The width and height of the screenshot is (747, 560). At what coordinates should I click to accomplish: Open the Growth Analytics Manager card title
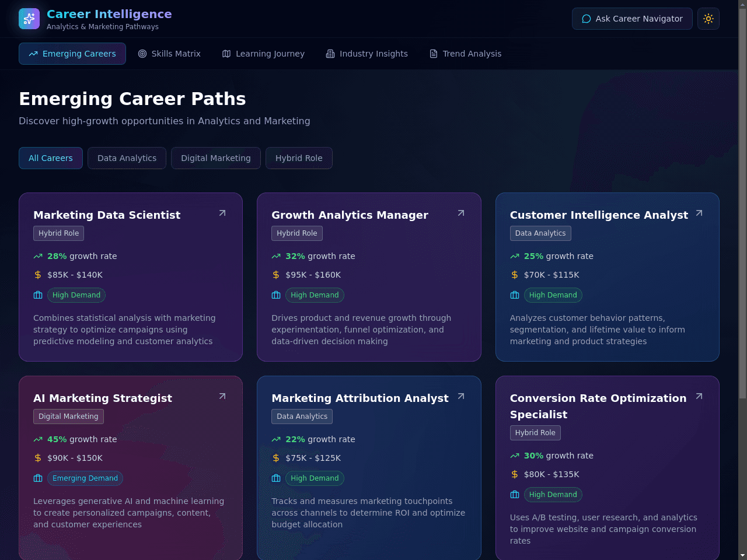350,215
